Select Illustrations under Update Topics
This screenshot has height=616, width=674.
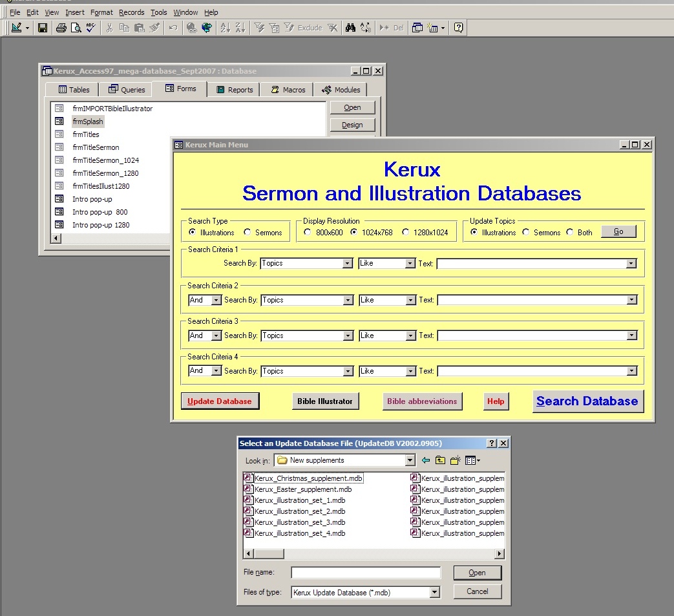pyautogui.click(x=474, y=232)
